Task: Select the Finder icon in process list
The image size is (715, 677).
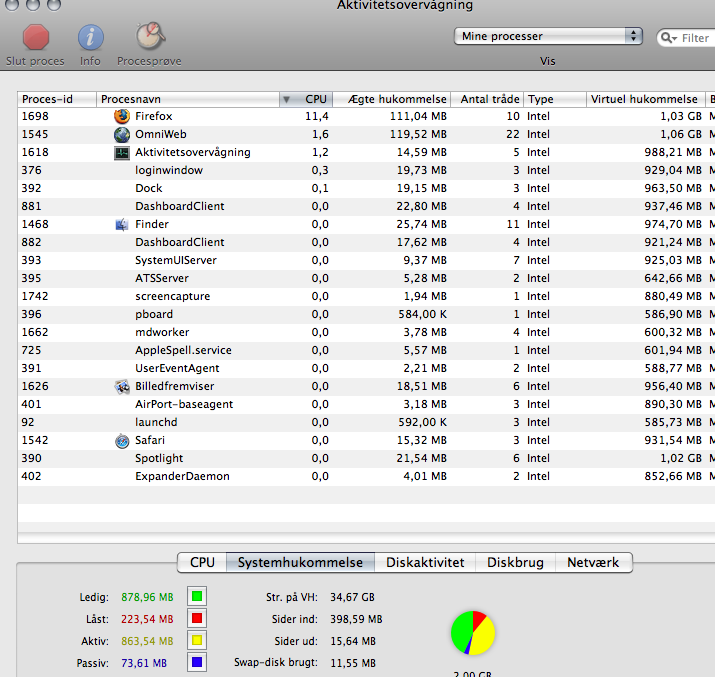Action: [x=122, y=224]
